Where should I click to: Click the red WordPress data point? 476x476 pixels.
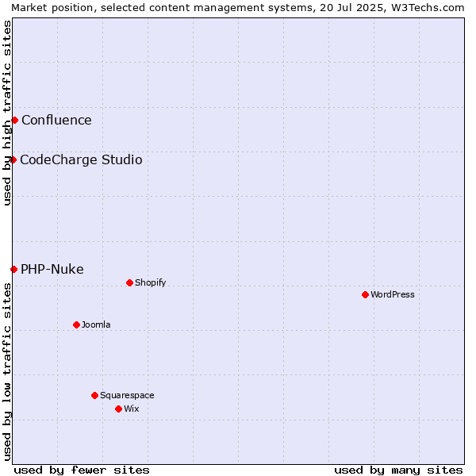coord(365,295)
